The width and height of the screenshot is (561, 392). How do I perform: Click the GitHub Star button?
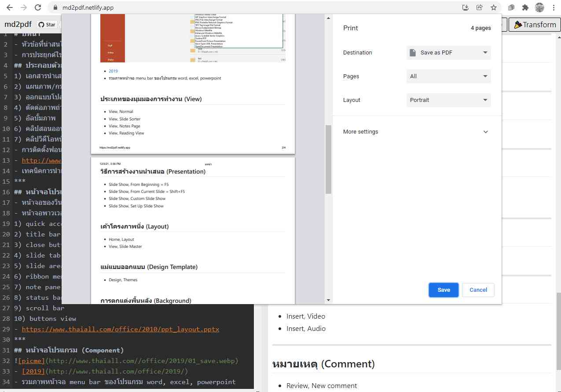point(47,25)
